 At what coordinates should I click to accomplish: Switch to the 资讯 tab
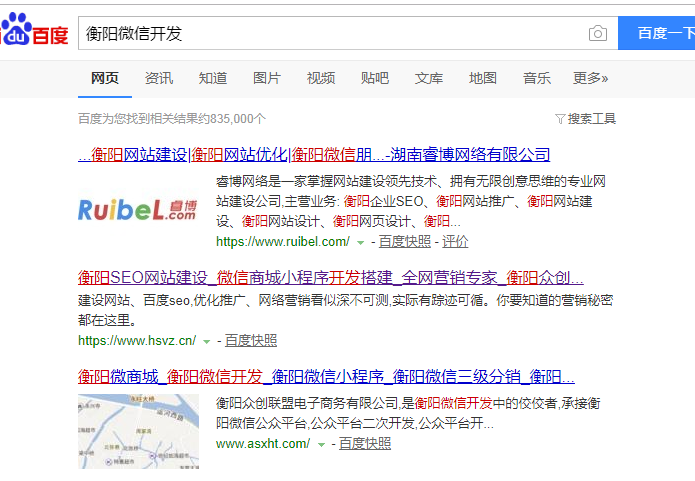point(158,78)
